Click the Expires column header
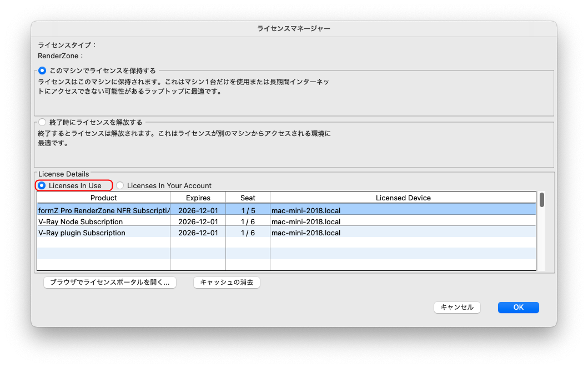 point(198,198)
